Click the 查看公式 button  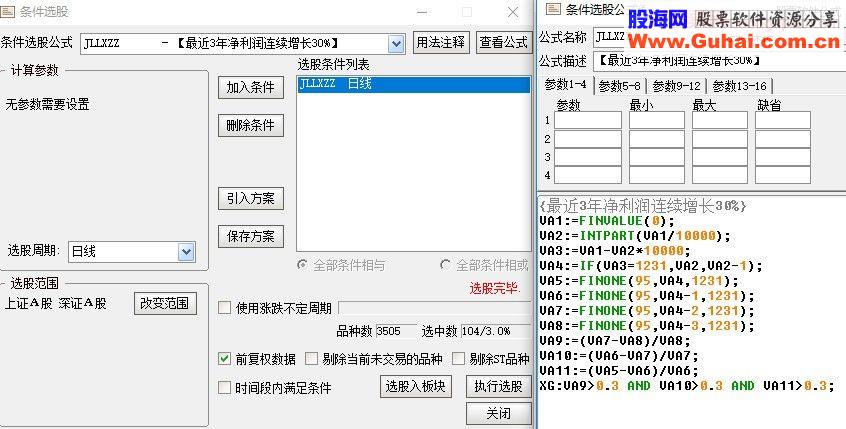(503, 43)
